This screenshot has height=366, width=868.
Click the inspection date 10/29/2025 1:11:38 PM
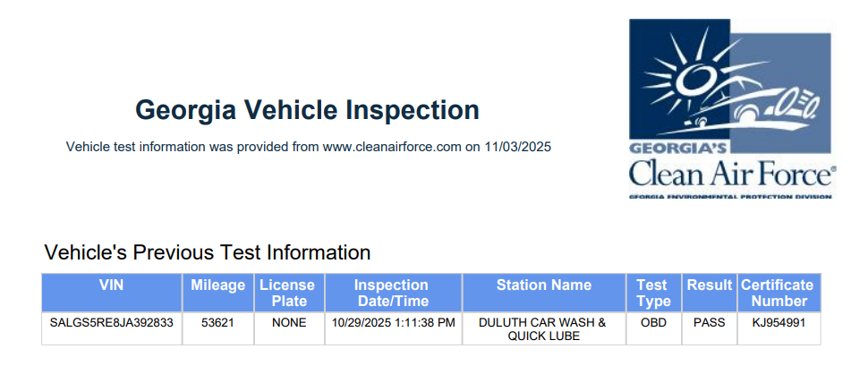[x=393, y=322]
